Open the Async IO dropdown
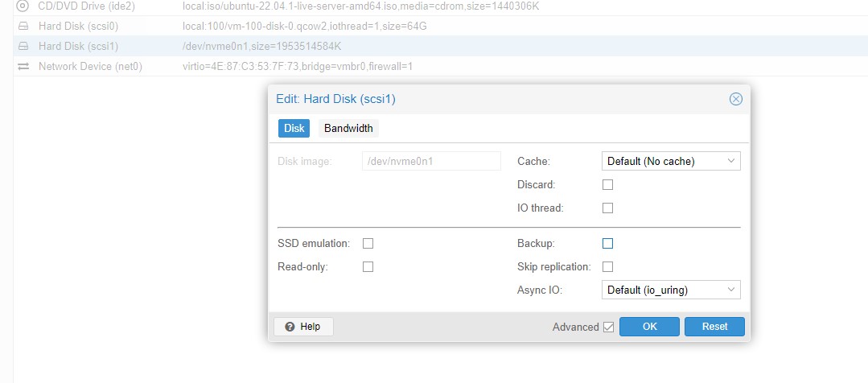 (x=671, y=290)
